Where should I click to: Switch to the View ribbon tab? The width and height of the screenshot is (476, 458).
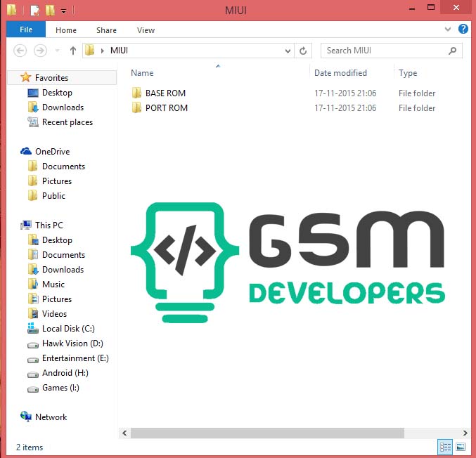click(x=146, y=30)
